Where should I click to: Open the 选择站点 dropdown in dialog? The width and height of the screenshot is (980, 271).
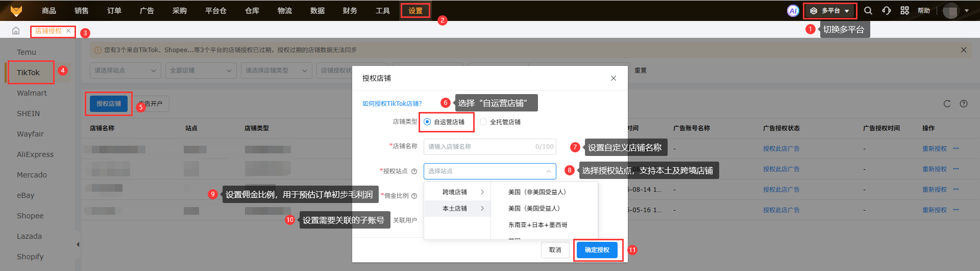point(490,171)
